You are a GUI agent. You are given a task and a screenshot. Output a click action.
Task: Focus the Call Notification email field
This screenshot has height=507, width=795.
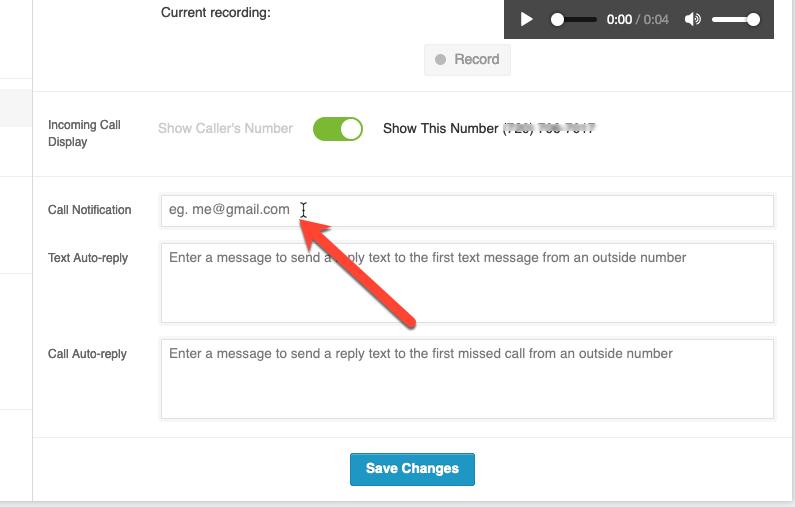click(x=467, y=211)
